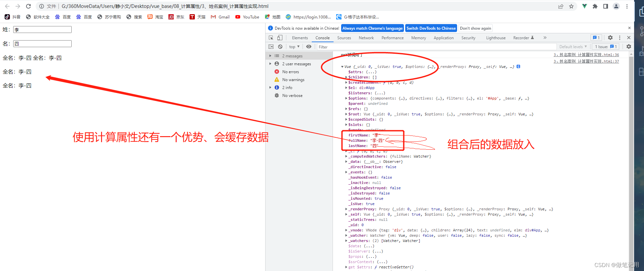Click the 名 input field
The image size is (644, 271).
[x=42, y=44]
